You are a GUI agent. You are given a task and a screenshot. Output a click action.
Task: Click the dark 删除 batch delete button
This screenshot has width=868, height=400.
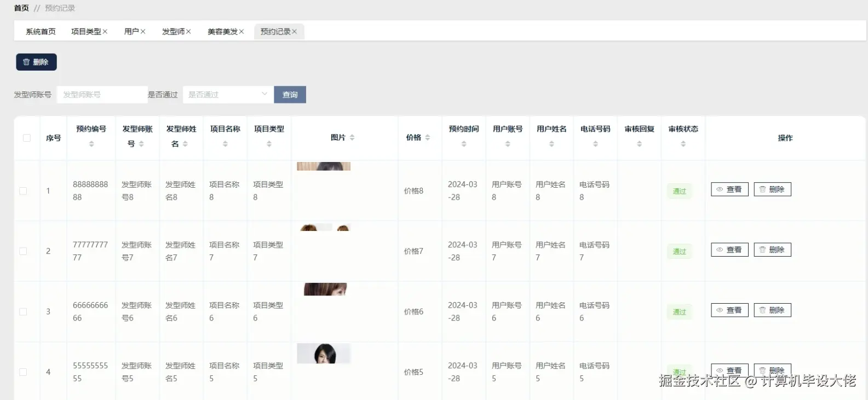(36, 62)
